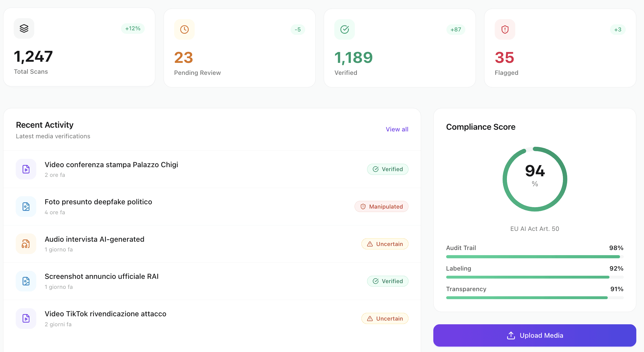Viewport: 644px width, 352px height.
Task: Click the Uncertain badge on AI-generated audio
Action: point(385,244)
